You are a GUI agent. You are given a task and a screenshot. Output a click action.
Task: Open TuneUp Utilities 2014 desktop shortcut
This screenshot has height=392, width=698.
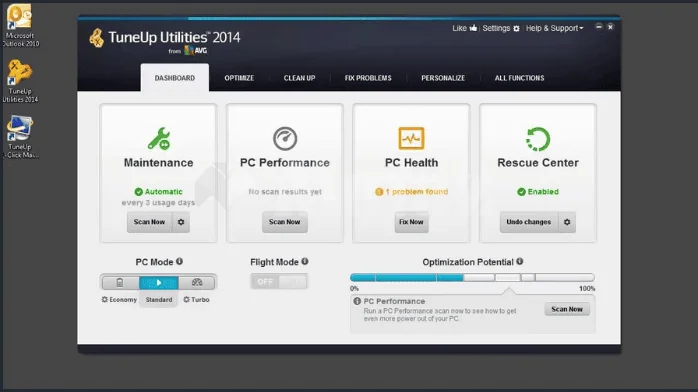pyautogui.click(x=20, y=81)
